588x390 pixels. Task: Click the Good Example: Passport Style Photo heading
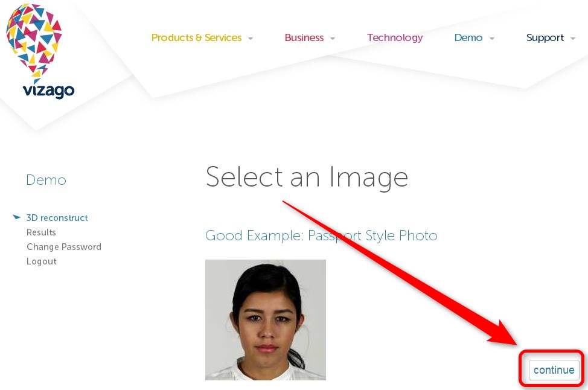[x=321, y=235]
